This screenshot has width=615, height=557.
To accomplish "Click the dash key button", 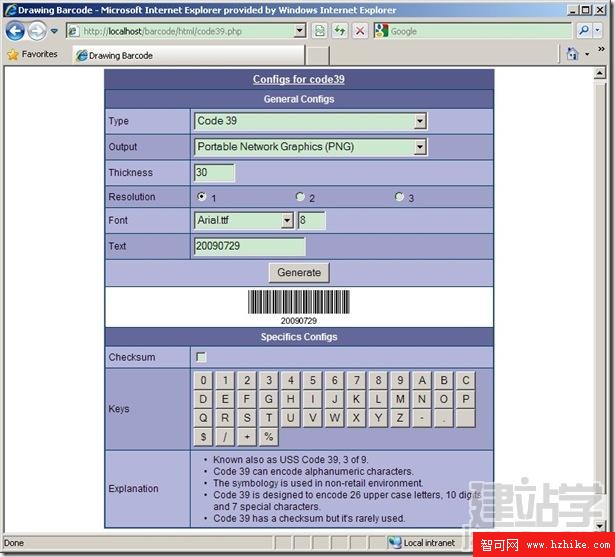I will point(422,418).
